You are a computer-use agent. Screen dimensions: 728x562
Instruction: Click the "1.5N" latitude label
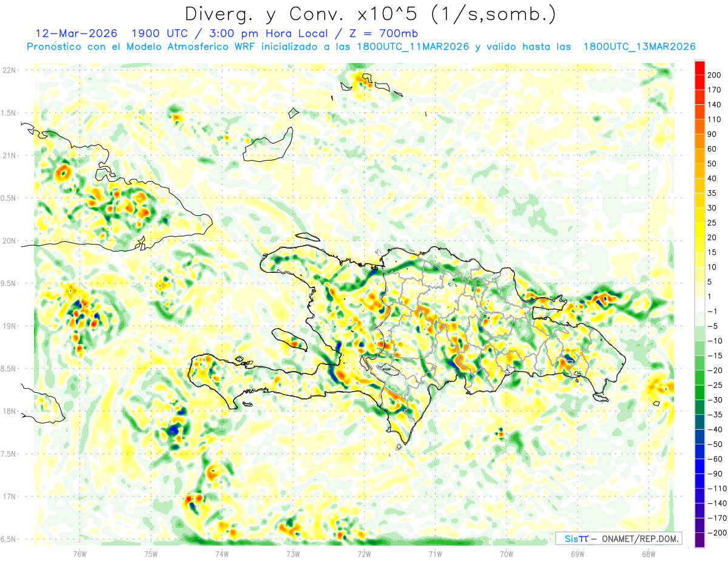click(10, 113)
